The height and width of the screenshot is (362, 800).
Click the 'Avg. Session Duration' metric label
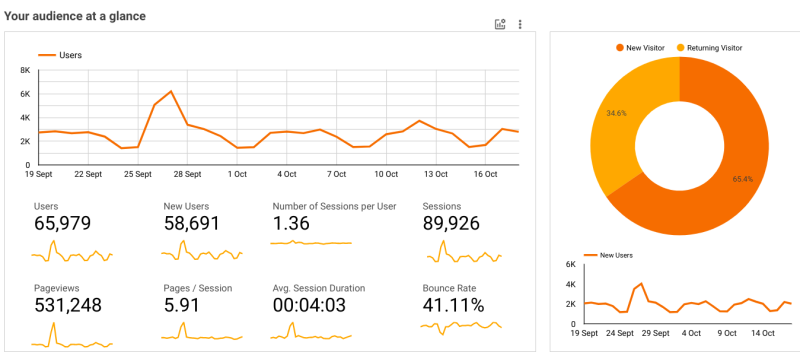point(319,288)
